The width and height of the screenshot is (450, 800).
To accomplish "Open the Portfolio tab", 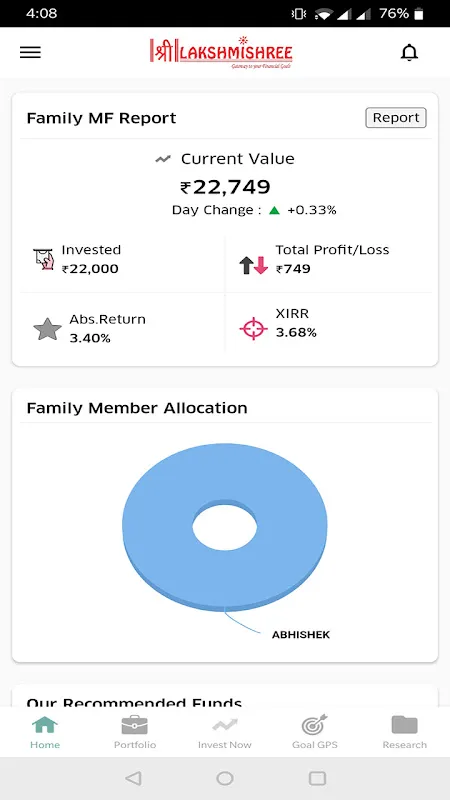I will [x=135, y=732].
